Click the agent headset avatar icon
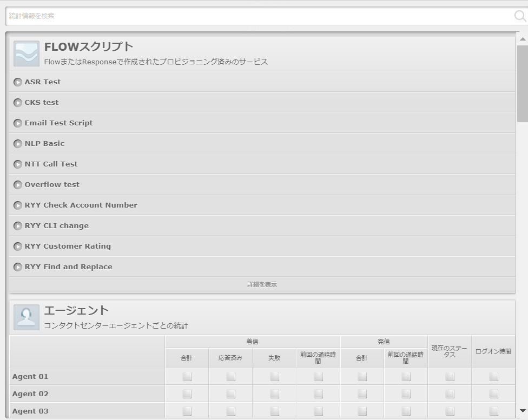 [x=27, y=317]
